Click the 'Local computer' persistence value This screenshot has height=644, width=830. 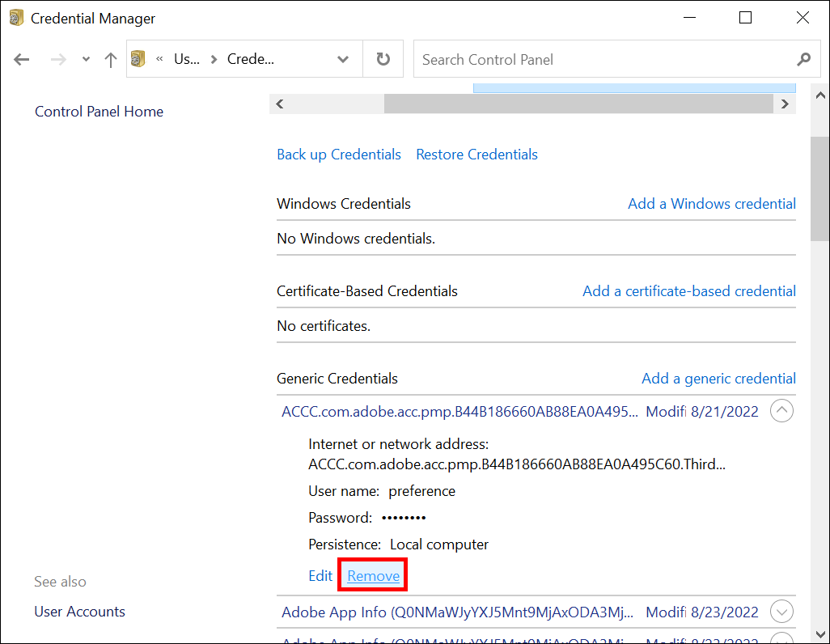click(439, 544)
